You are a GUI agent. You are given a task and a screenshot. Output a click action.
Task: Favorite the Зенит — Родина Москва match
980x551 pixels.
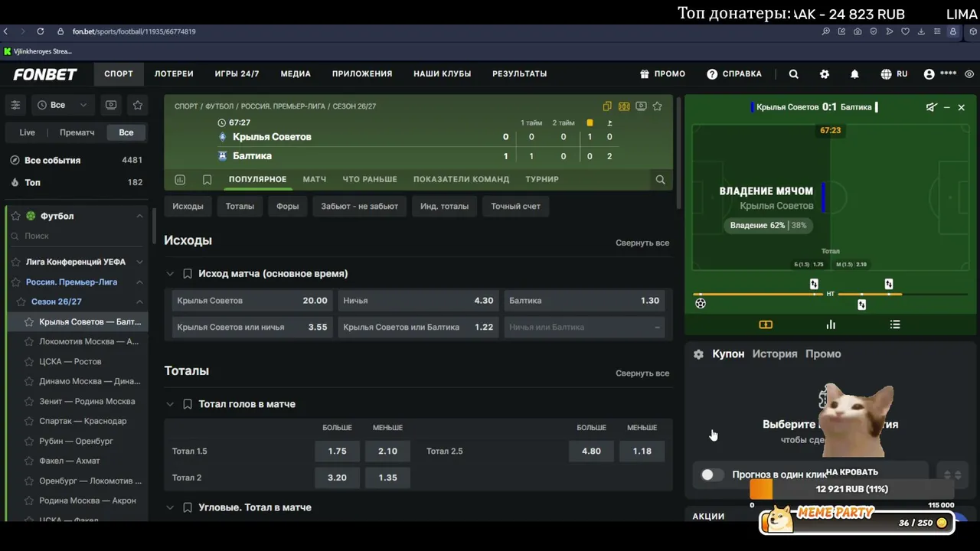(29, 402)
